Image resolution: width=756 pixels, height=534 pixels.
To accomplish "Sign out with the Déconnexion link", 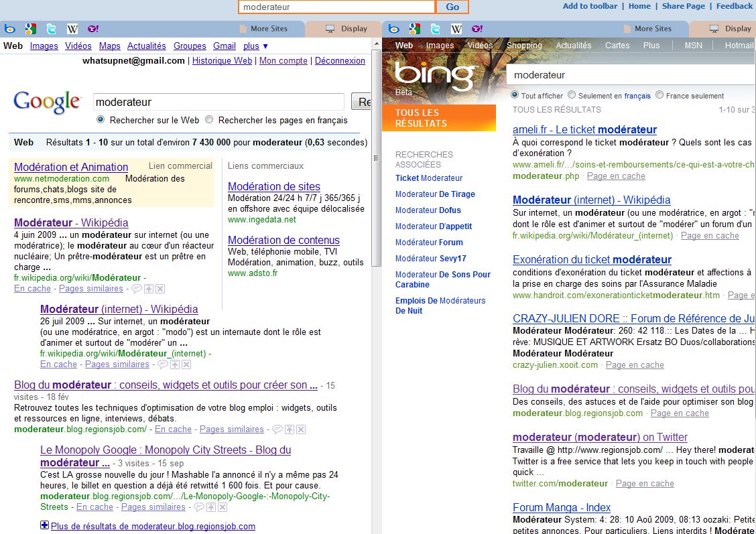I will [x=340, y=61].
